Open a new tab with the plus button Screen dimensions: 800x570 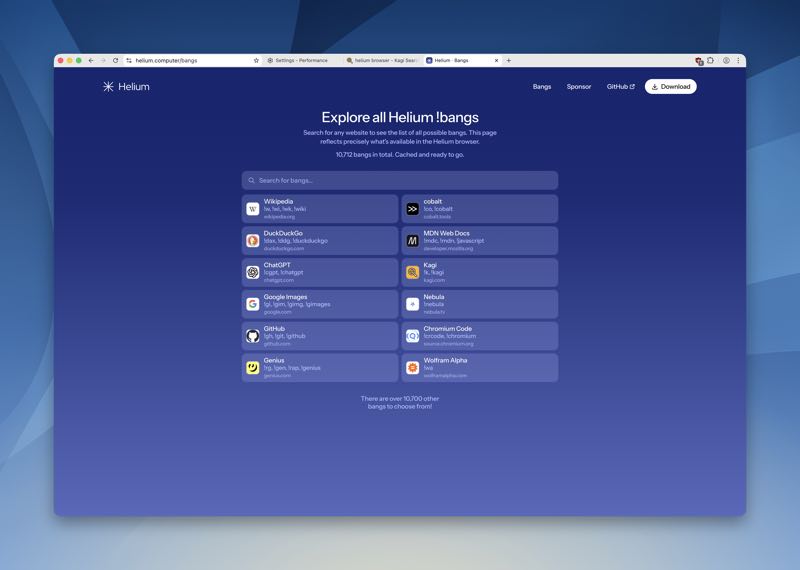pyautogui.click(x=509, y=60)
